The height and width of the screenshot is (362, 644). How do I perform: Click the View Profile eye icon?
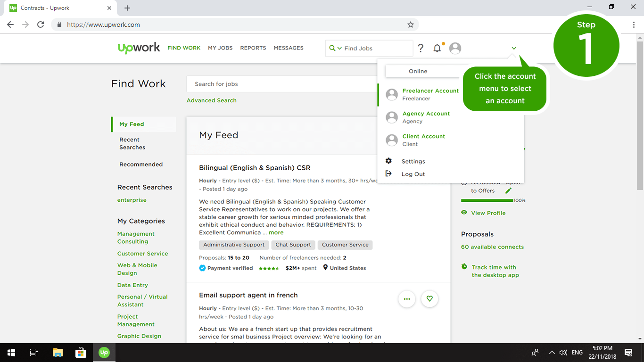pyautogui.click(x=464, y=213)
